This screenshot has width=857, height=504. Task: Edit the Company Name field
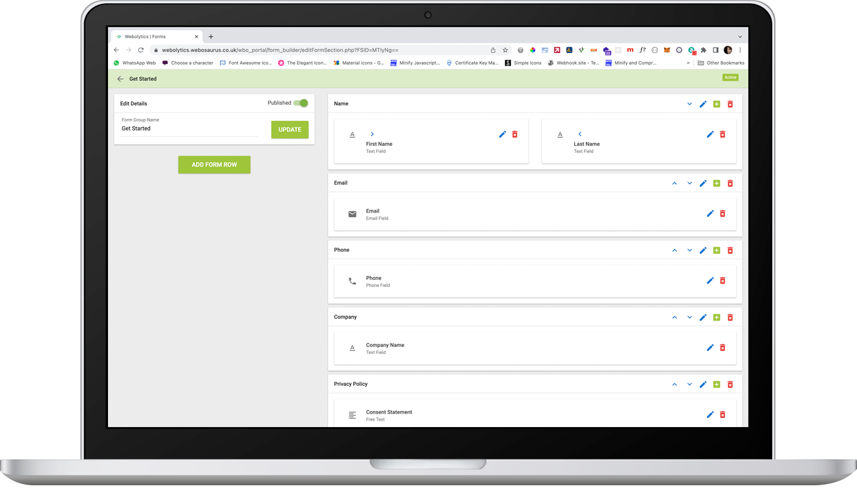click(x=710, y=348)
